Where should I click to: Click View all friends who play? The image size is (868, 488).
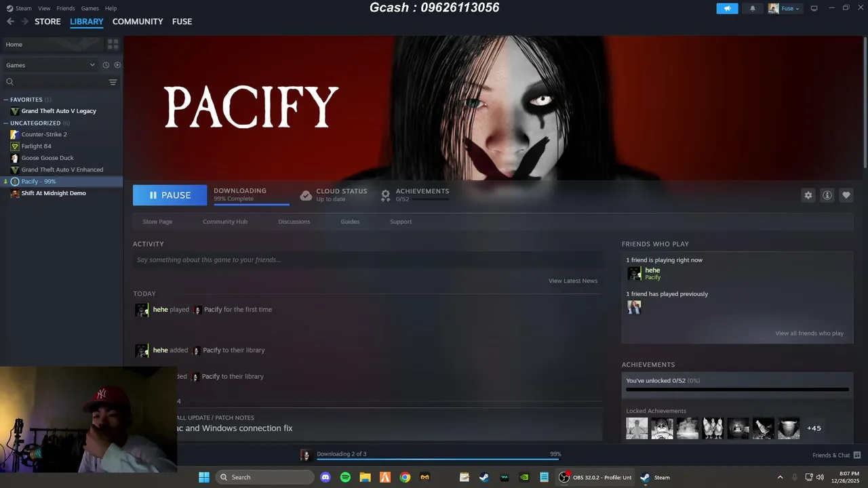(810, 333)
